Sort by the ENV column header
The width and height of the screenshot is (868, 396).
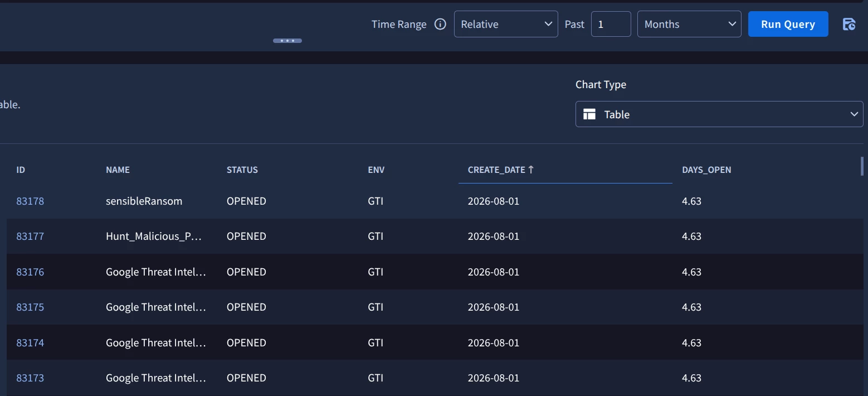tap(376, 170)
